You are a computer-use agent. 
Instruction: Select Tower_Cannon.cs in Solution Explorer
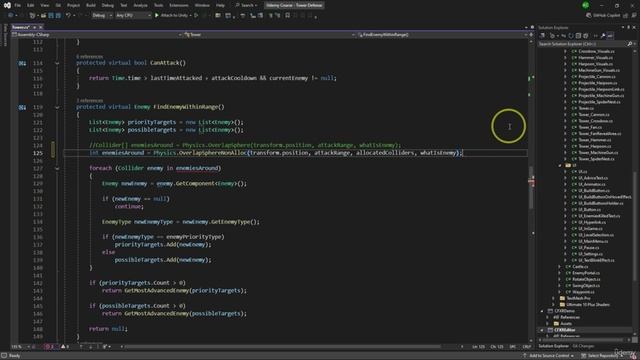(594, 115)
